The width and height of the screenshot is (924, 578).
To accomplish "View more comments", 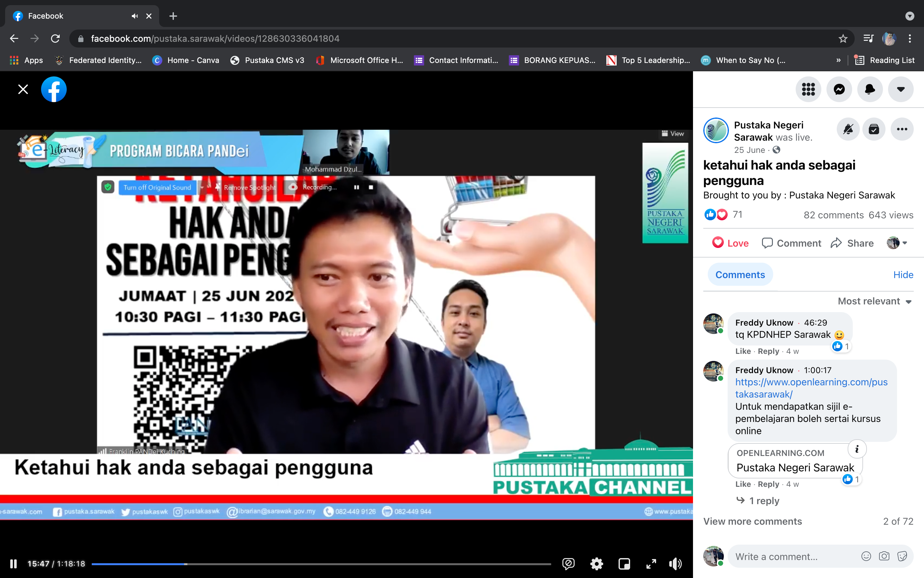I will [753, 521].
